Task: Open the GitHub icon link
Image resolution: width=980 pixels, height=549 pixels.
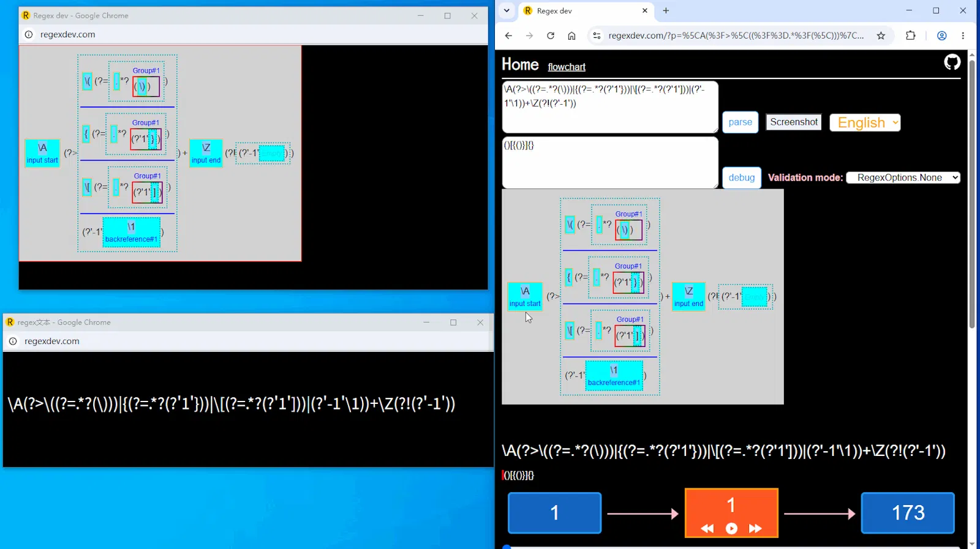Action: (x=952, y=62)
